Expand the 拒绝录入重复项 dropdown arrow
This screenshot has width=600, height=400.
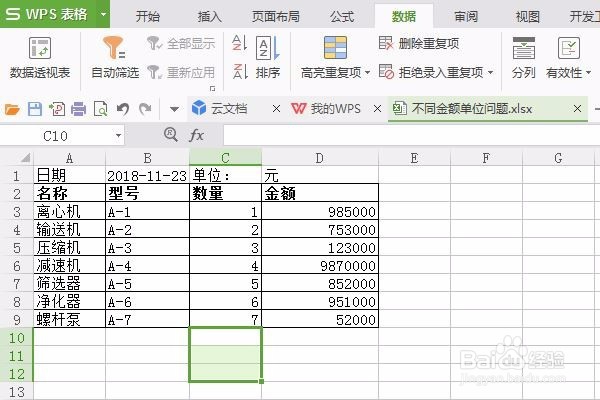(490, 72)
